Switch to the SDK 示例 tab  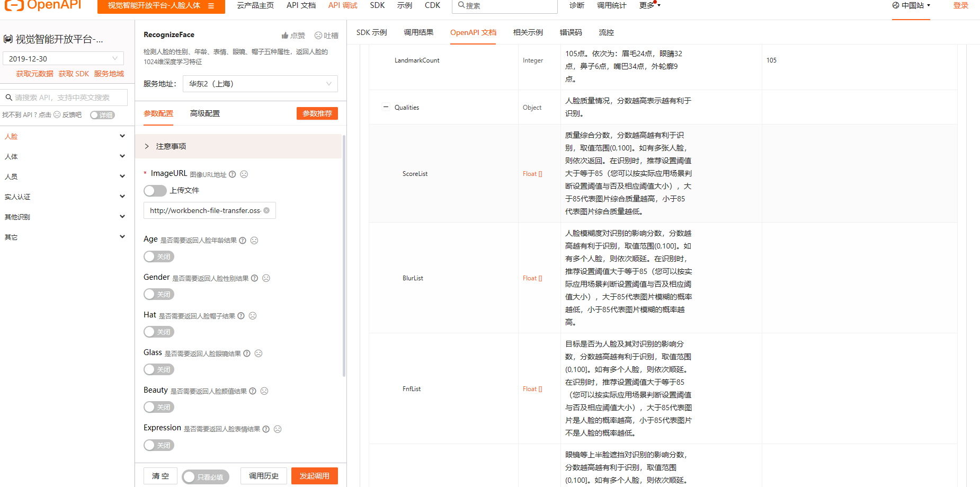pos(372,32)
